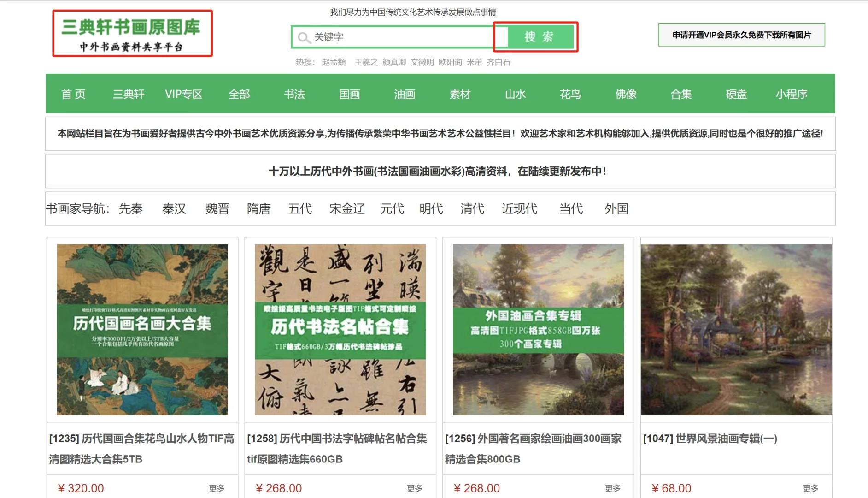Screen dimensions: 868x498
Task: Open the 油画 category
Action: [x=405, y=94]
